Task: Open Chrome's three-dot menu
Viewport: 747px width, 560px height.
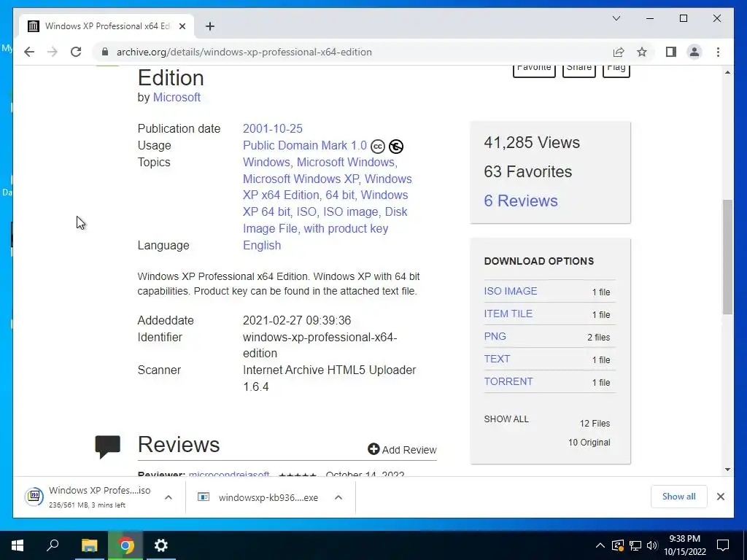Action: pyautogui.click(x=718, y=52)
